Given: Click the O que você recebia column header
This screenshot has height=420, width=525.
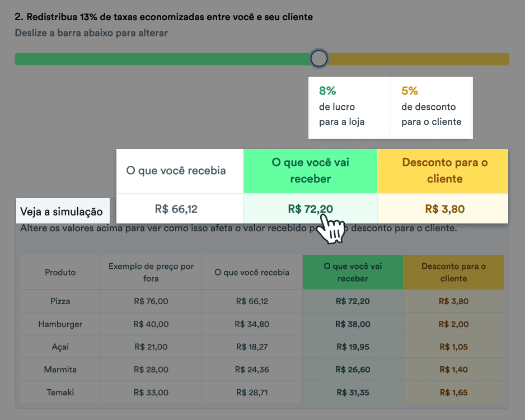Looking at the screenshot, I should [x=180, y=171].
